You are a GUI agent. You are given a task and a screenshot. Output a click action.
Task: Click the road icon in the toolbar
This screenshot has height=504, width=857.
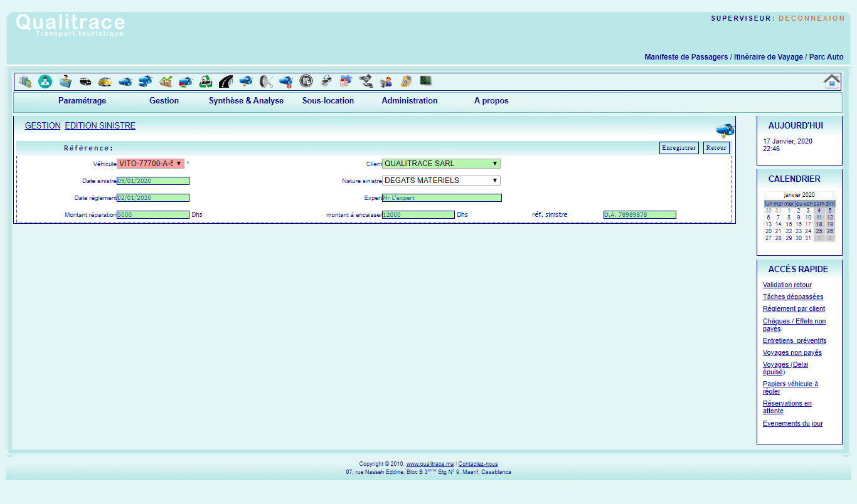226,81
